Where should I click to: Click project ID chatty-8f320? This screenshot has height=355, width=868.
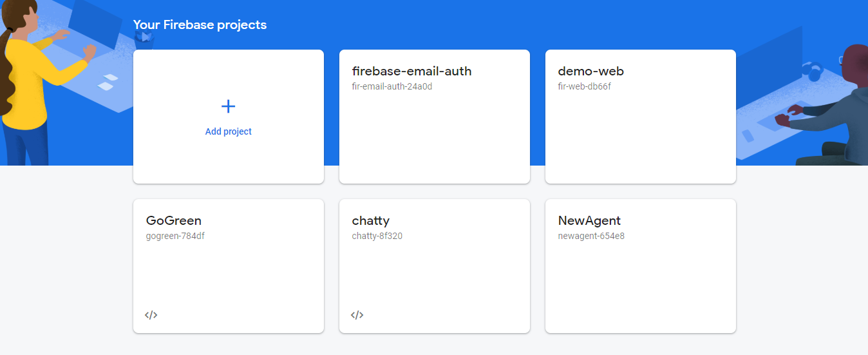377,236
